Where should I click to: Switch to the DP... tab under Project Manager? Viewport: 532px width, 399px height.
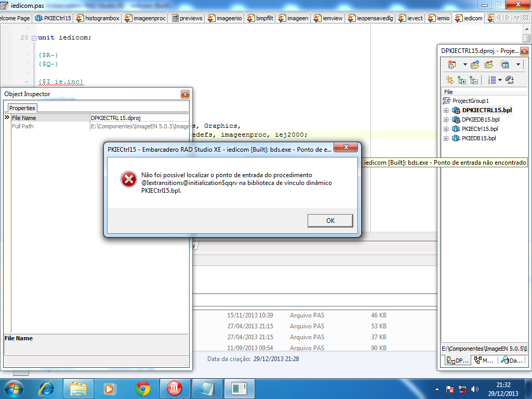(x=458, y=361)
